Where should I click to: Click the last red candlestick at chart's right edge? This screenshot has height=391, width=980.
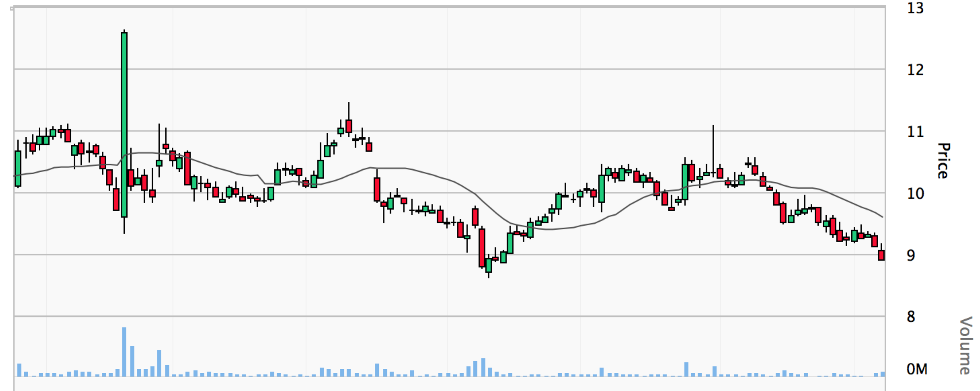pyautogui.click(x=881, y=255)
